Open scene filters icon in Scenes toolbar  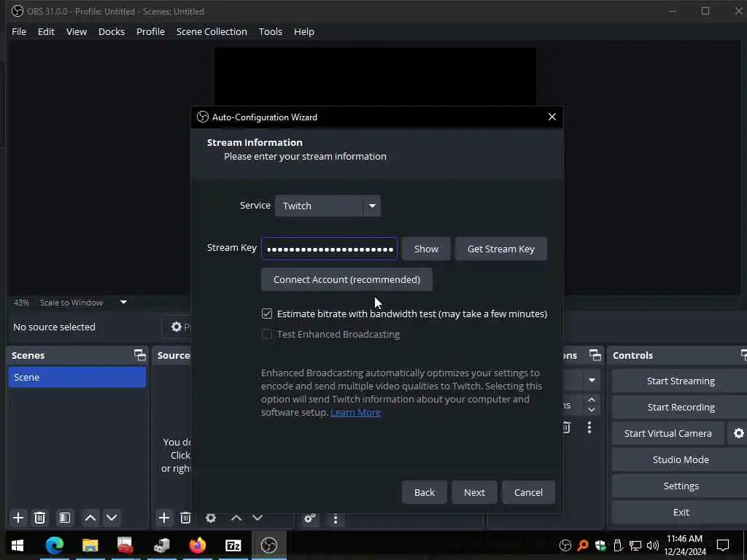tap(65, 518)
